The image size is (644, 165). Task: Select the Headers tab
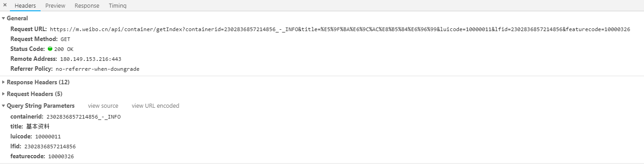pyautogui.click(x=25, y=5)
